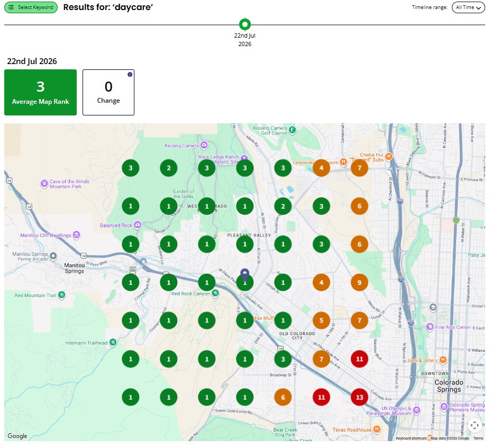
Task: Open the map Terms link
Action: click(478, 438)
